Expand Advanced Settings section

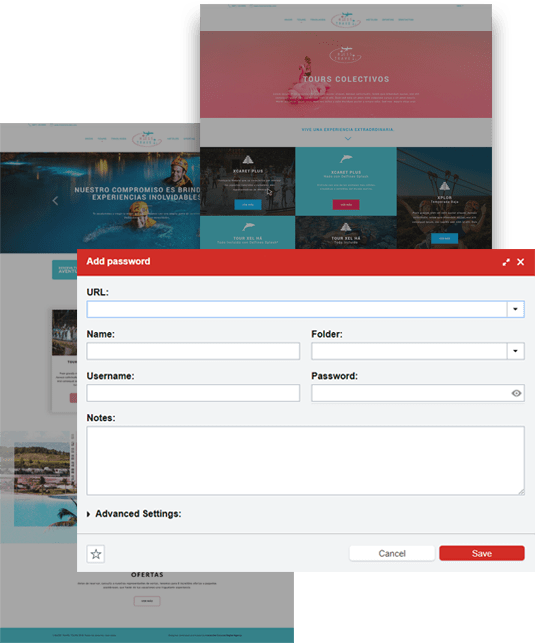134,514
